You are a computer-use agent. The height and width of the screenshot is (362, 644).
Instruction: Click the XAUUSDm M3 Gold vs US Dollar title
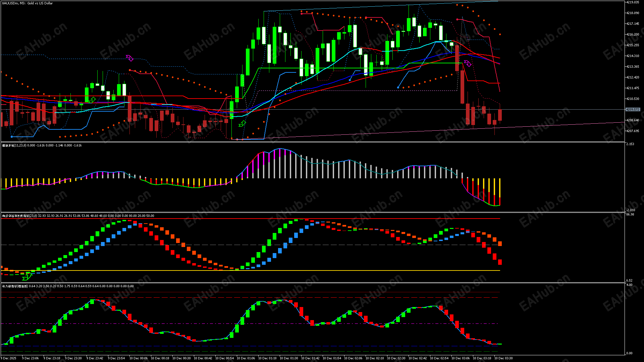28,3
